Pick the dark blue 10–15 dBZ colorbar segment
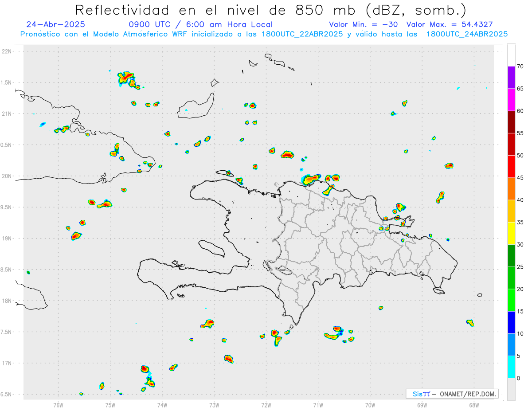 point(511,323)
